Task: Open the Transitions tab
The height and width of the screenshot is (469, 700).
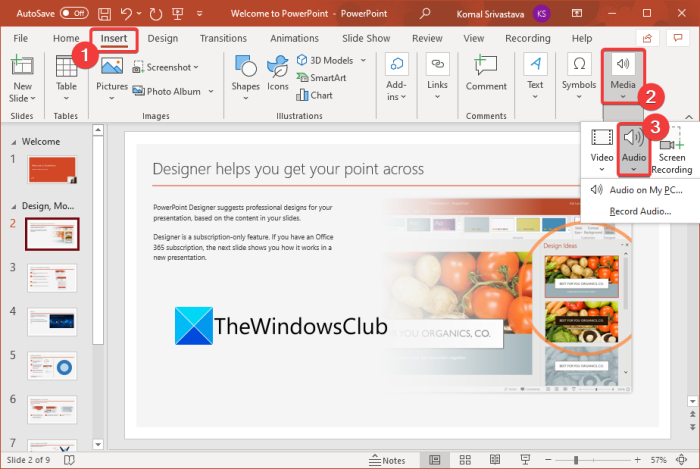Action: (x=223, y=38)
